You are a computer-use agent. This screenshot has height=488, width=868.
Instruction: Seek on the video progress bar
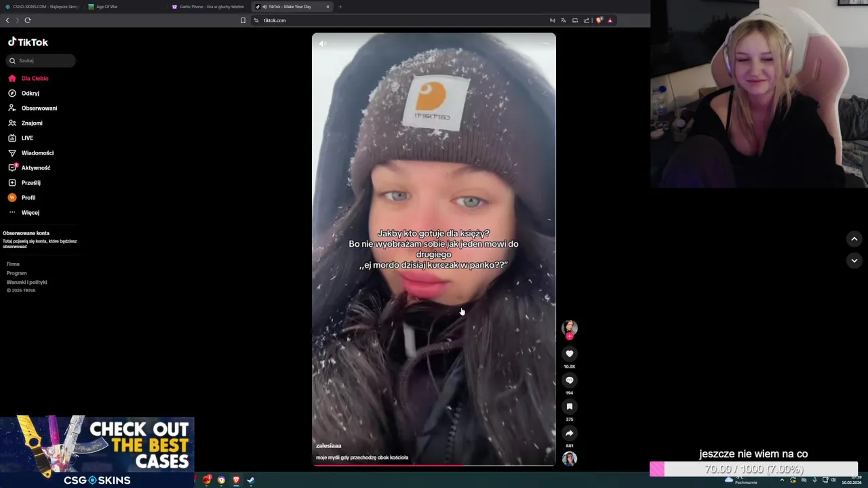pos(434,465)
